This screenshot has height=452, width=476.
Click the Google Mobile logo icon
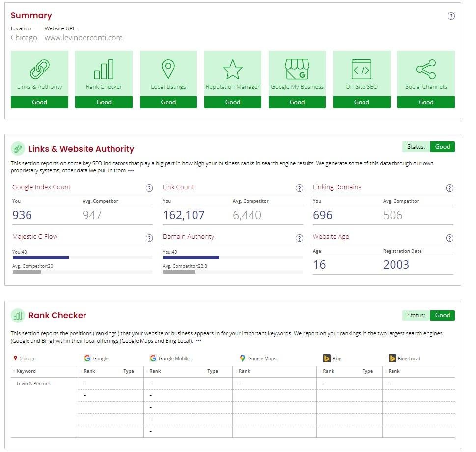click(x=153, y=358)
